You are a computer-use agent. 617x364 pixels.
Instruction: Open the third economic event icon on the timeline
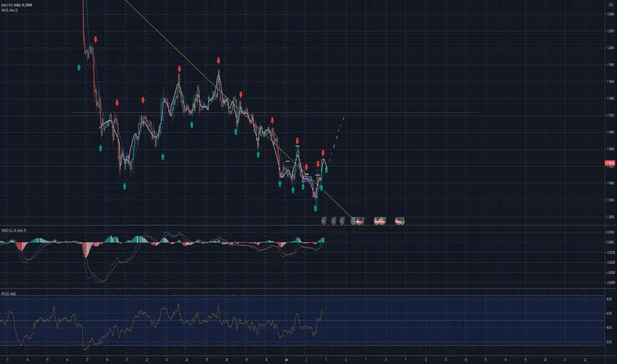[x=342, y=221]
